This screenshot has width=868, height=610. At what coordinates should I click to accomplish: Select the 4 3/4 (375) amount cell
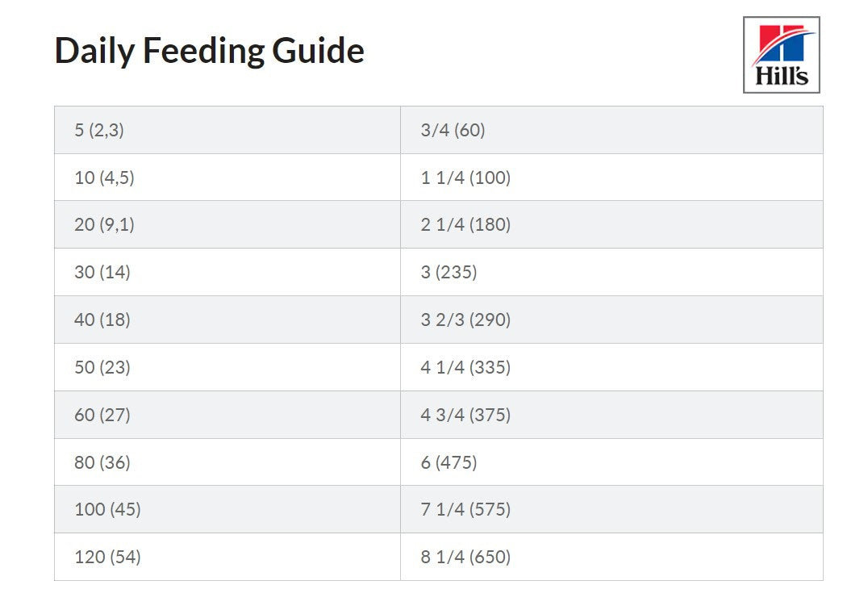pos(465,415)
